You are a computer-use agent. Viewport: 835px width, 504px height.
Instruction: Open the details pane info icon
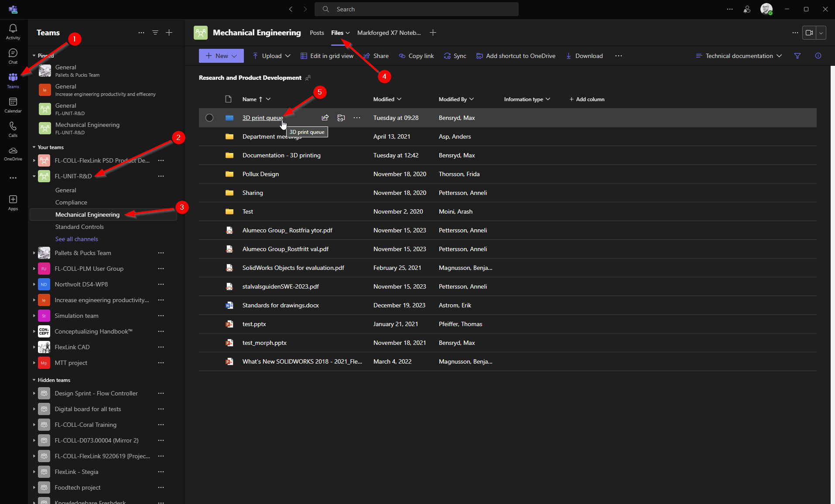tap(818, 56)
